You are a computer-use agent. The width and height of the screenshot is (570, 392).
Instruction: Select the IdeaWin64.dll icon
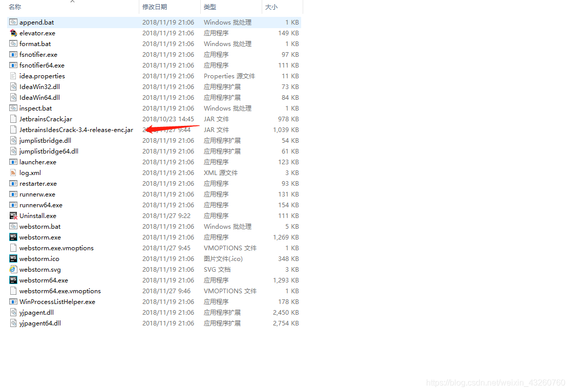click(x=13, y=97)
